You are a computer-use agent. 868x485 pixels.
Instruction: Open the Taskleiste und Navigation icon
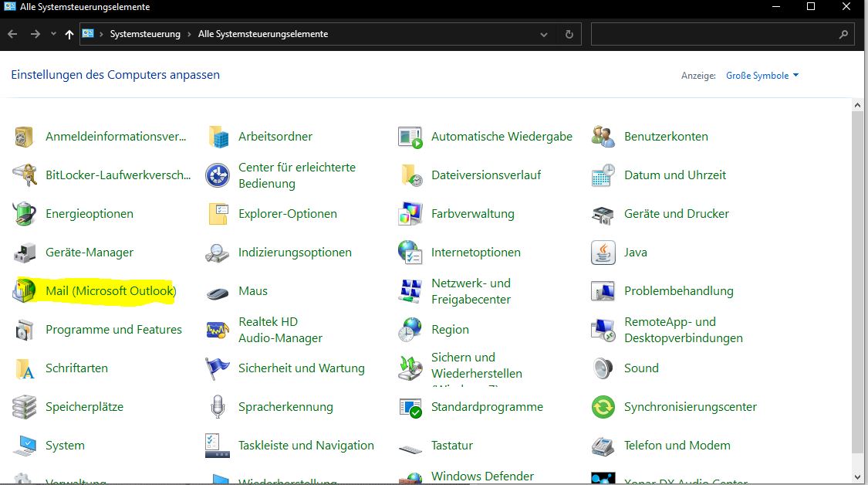[x=217, y=446]
